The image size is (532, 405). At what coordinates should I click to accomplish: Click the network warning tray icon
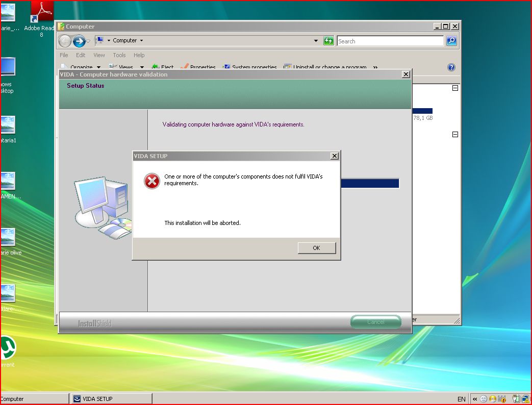526,399
